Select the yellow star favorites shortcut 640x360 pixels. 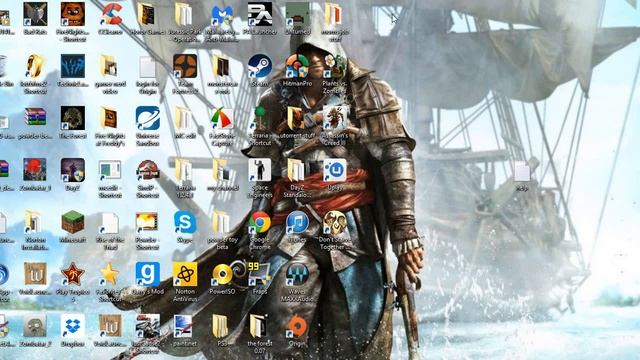[x=110, y=274]
